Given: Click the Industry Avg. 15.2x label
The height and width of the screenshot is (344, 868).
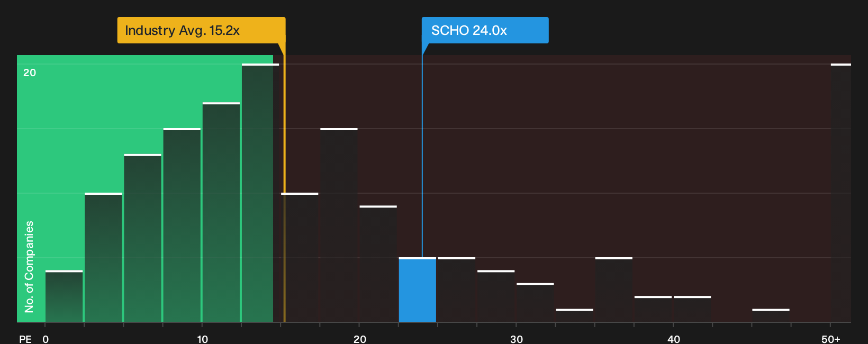Looking at the screenshot, I should pos(201,30).
